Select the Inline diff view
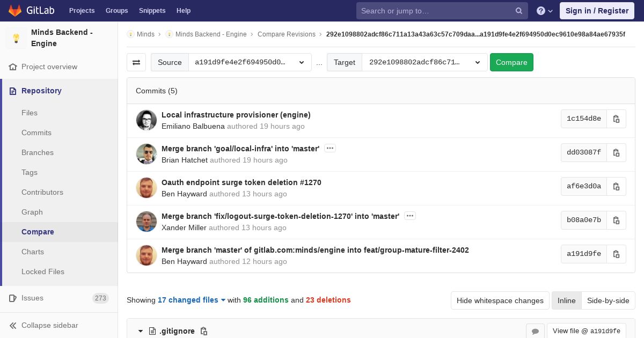The width and height of the screenshot is (644, 338). tap(566, 300)
